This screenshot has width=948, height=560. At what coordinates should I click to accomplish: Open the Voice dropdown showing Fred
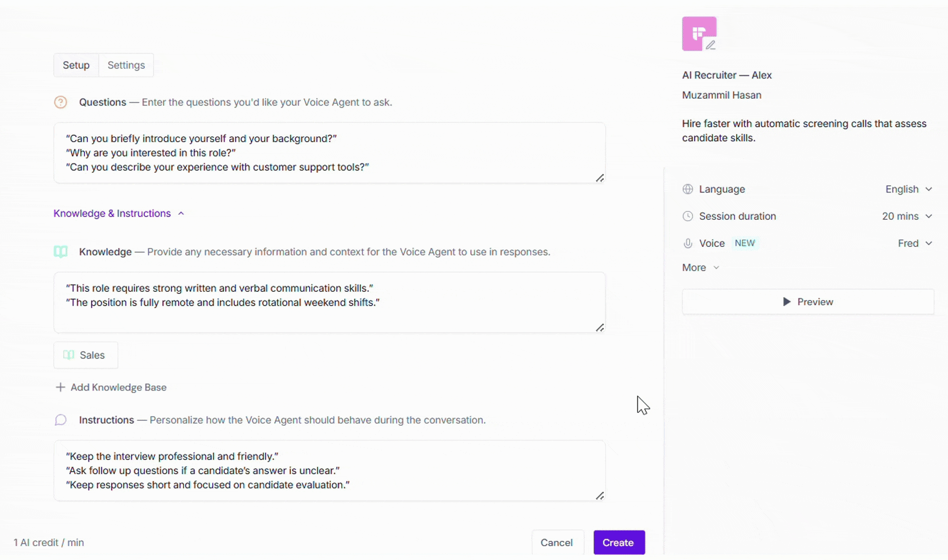point(915,243)
